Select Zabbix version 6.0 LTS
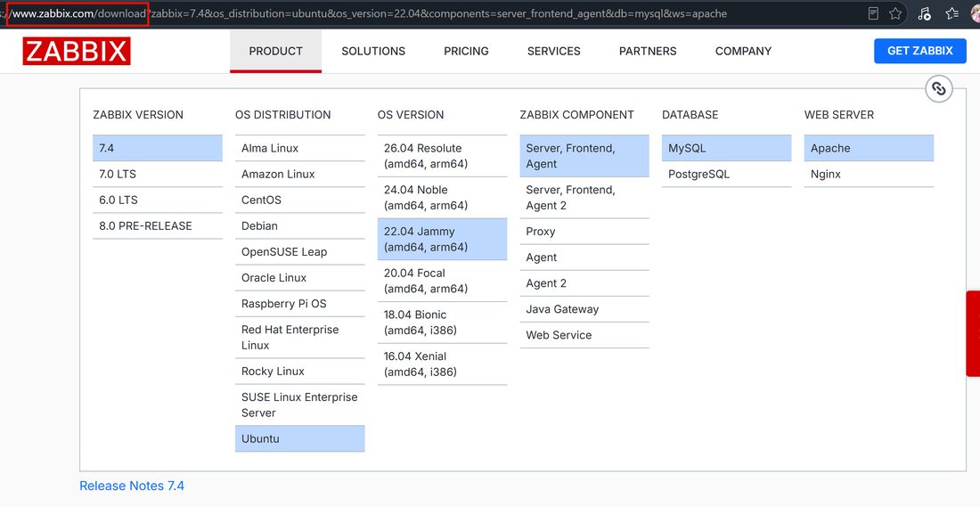This screenshot has width=980, height=507. (158, 200)
